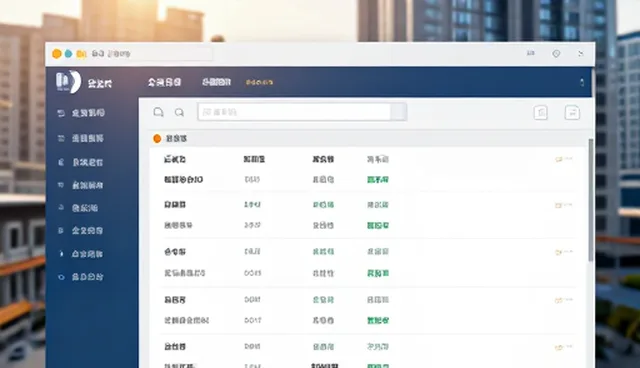Click the vertical scrollbar thumb of the list
The height and width of the screenshot is (368, 640).
point(590,200)
